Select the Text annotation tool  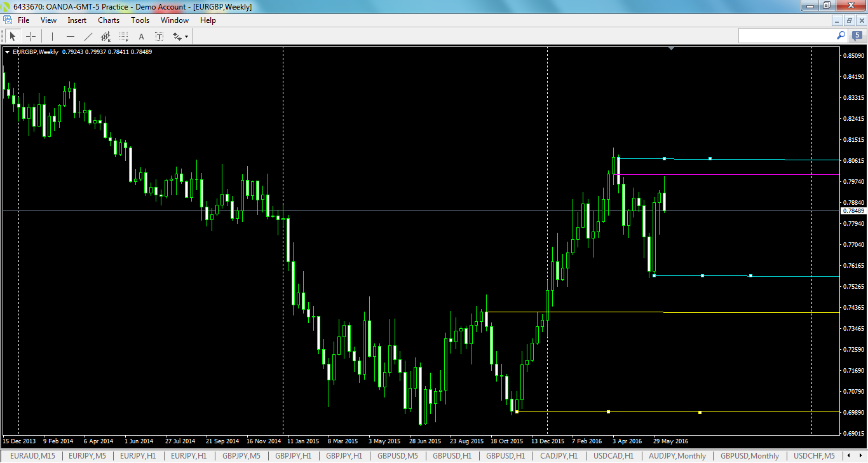(141, 36)
